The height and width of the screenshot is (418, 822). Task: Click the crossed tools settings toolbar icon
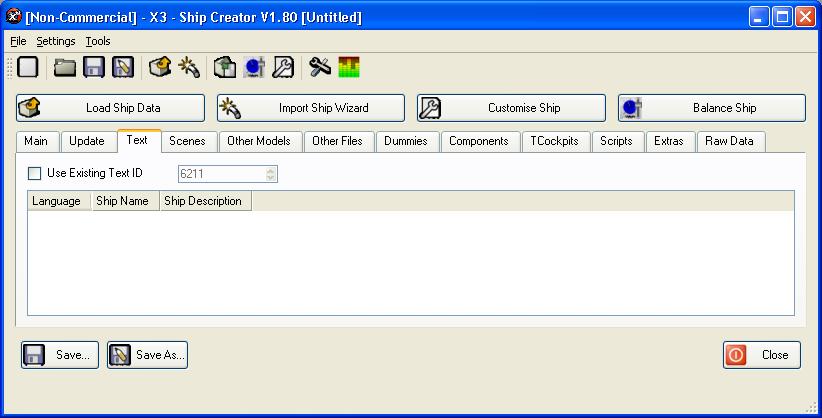tap(320, 68)
